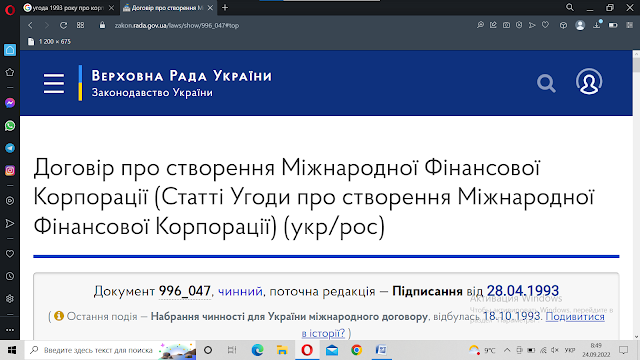Click the scrollbar down arrow

636,337
